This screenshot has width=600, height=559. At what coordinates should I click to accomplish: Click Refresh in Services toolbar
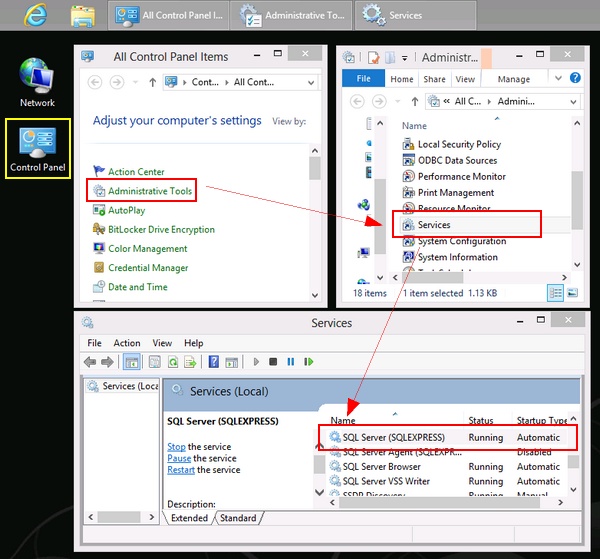[x=173, y=362]
